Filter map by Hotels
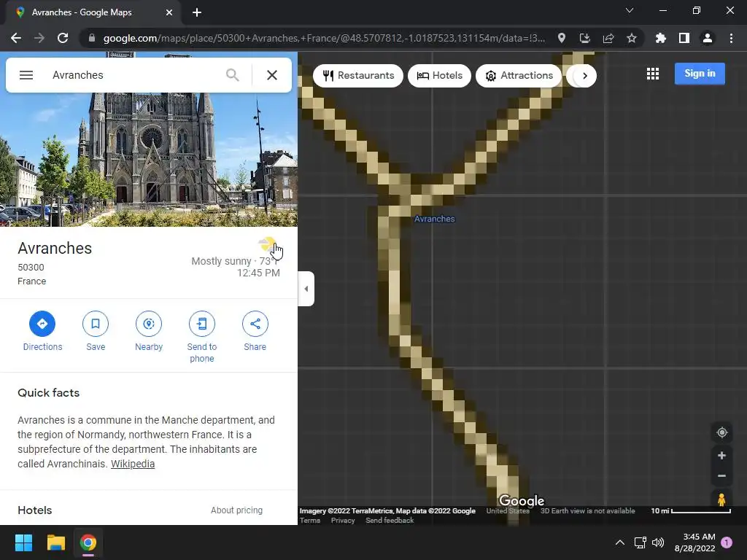This screenshot has height=560, width=747. 439,76
